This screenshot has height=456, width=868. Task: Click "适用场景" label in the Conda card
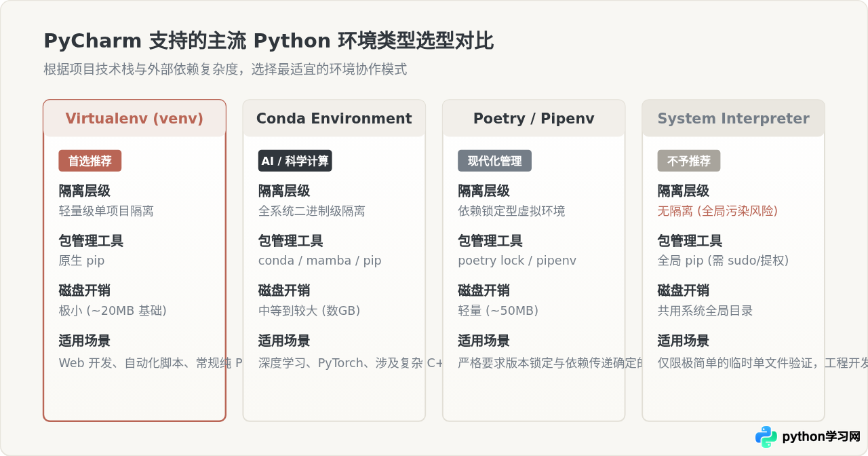pyautogui.click(x=284, y=341)
